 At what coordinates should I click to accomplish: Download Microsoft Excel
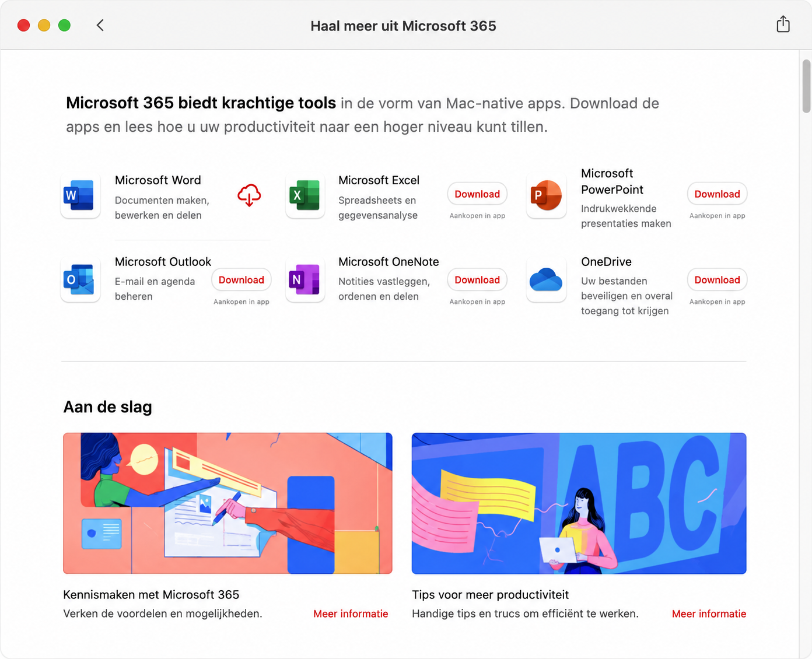[x=477, y=194]
